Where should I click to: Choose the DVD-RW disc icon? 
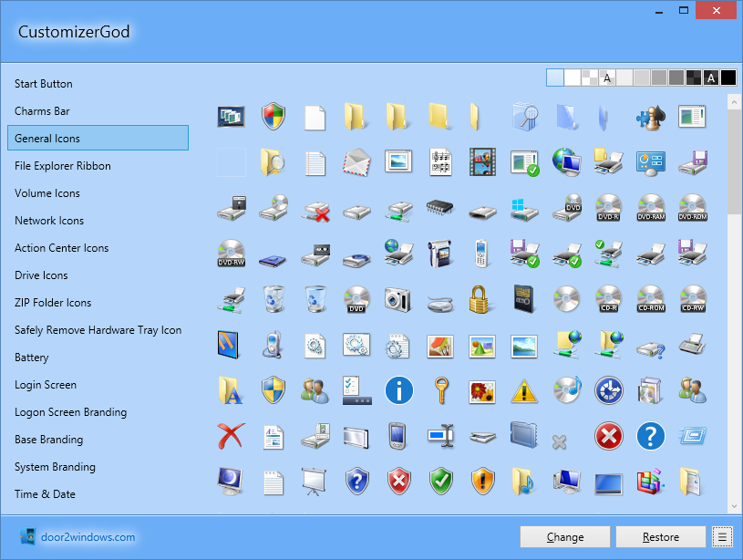[x=232, y=253]
